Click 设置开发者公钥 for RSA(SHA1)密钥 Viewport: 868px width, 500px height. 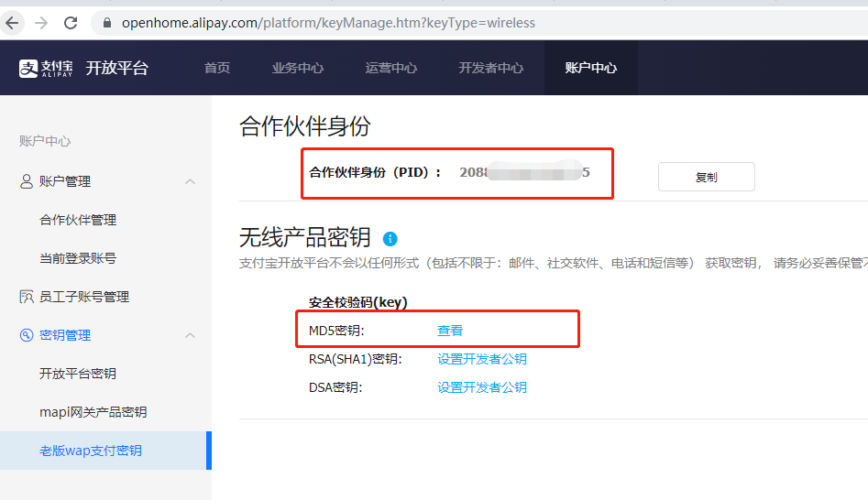[x=481, y=359]
